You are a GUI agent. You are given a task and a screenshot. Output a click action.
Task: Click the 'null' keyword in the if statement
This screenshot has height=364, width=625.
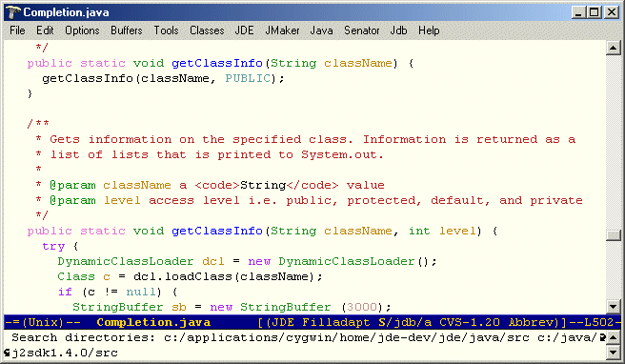tap(141, 292)
